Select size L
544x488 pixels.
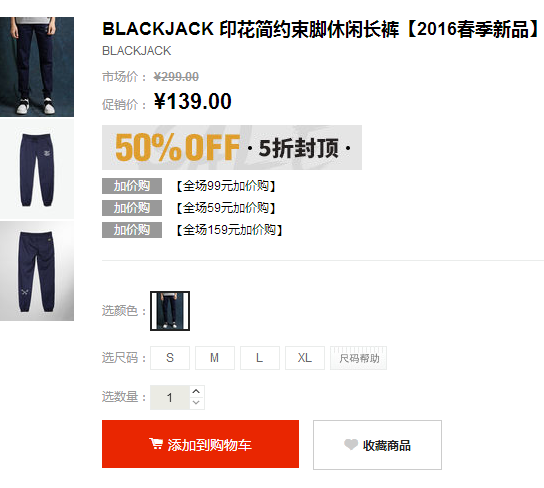(260, 358)
